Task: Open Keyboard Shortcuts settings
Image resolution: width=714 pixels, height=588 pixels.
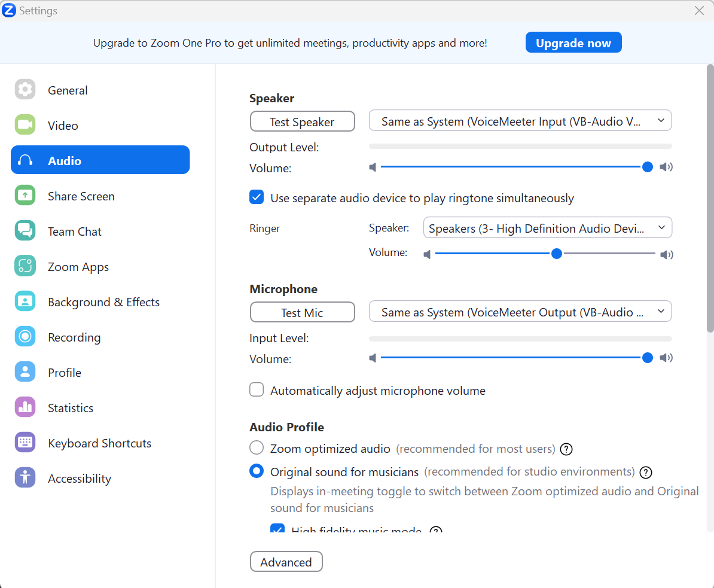Action: point(100,443)
